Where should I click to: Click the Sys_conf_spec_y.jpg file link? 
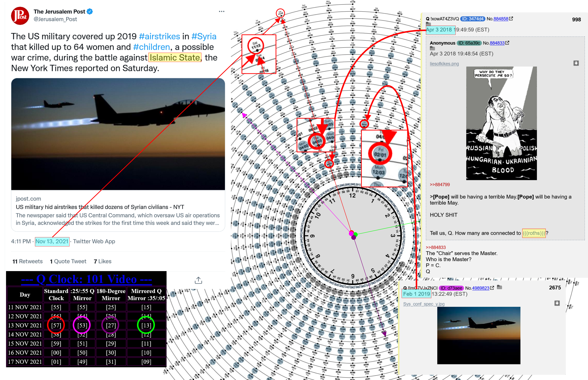(424, 304)
